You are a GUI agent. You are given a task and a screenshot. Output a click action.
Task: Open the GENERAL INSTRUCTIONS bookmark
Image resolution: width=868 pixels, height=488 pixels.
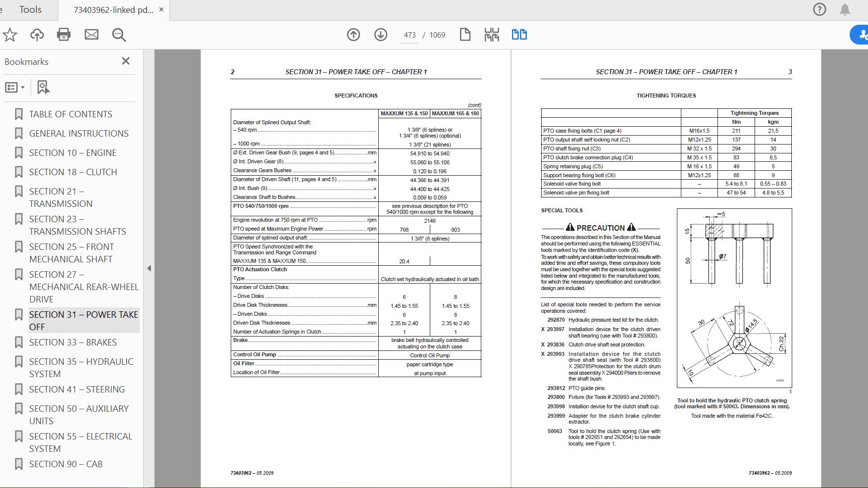click(79, 134)
